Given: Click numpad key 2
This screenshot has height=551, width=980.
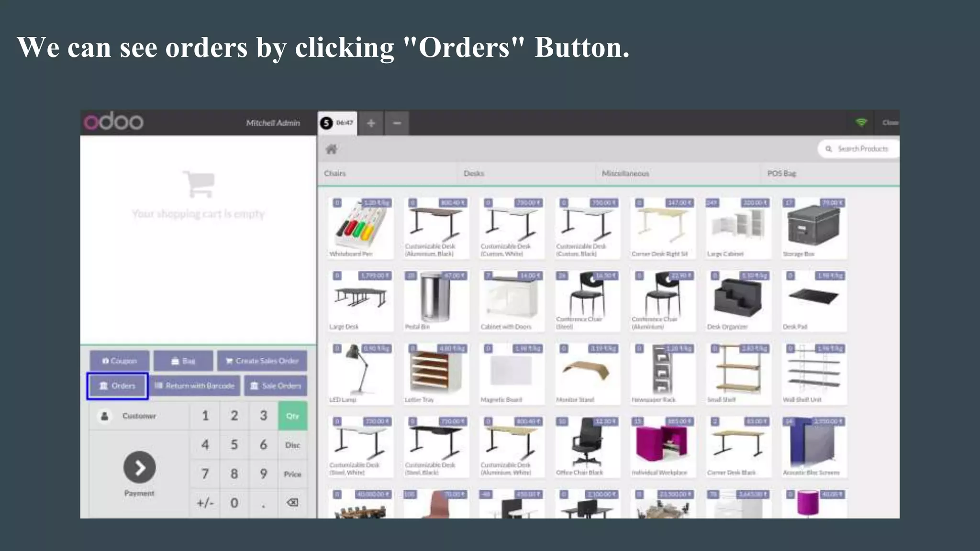Looking at the screenshot, I should [234, 416].
